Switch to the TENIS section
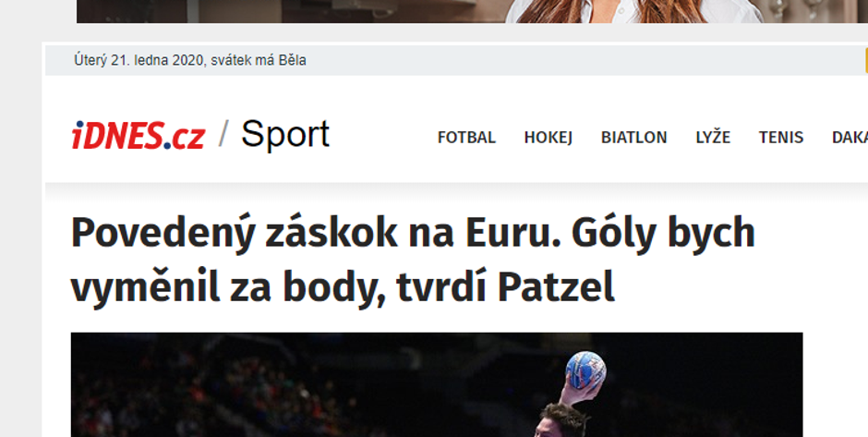Image resolution: width=868 pixels, height=437 pixels. pos(780,138)
